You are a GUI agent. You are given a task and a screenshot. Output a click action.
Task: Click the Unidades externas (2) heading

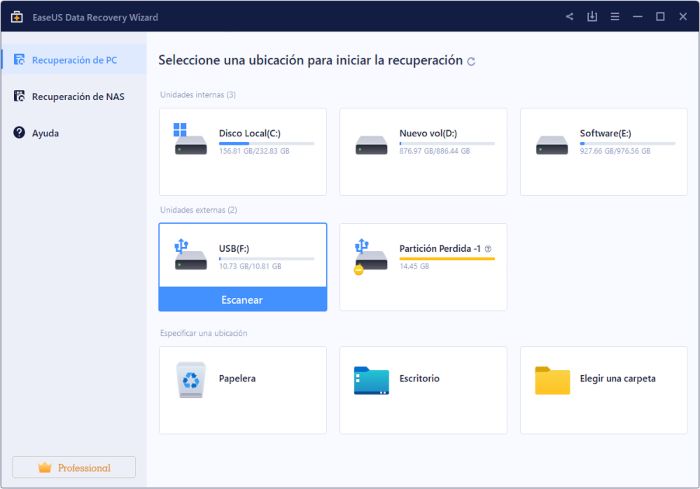coord(199,210)
